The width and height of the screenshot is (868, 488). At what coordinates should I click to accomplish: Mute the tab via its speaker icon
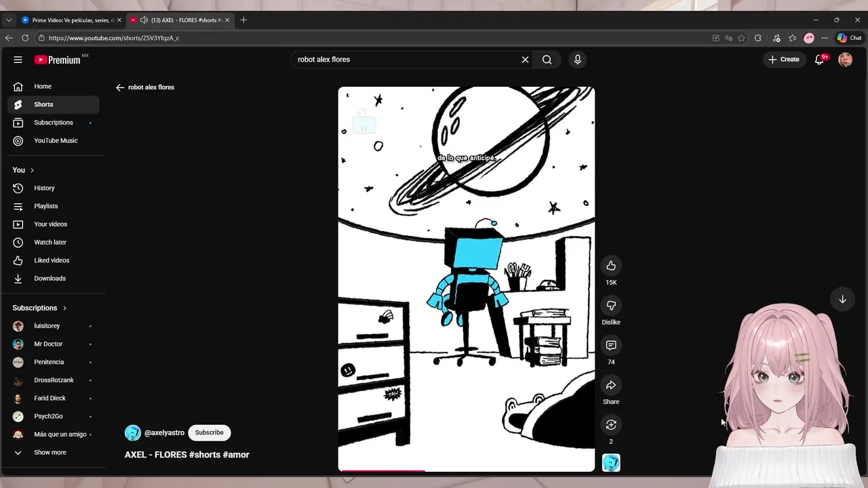point(144,20)
